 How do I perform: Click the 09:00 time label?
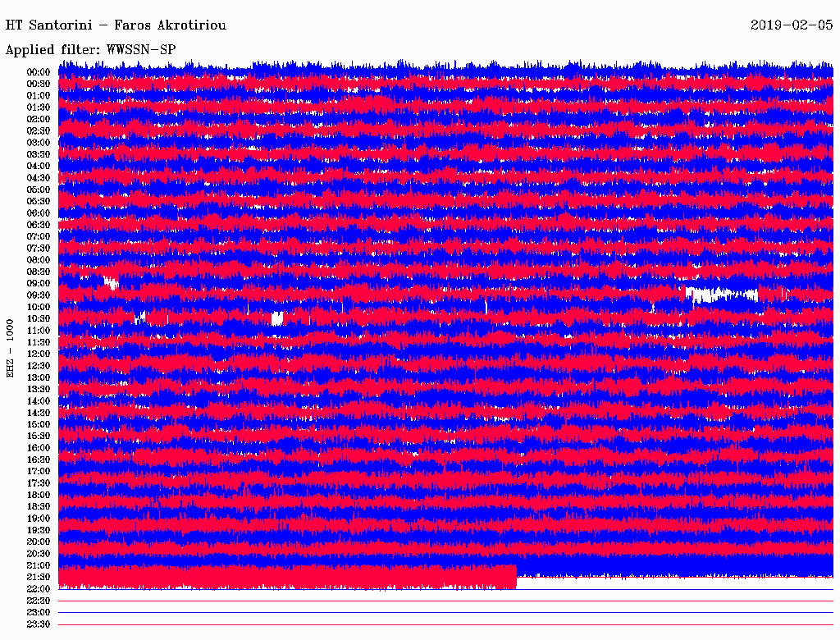[39, 283]
